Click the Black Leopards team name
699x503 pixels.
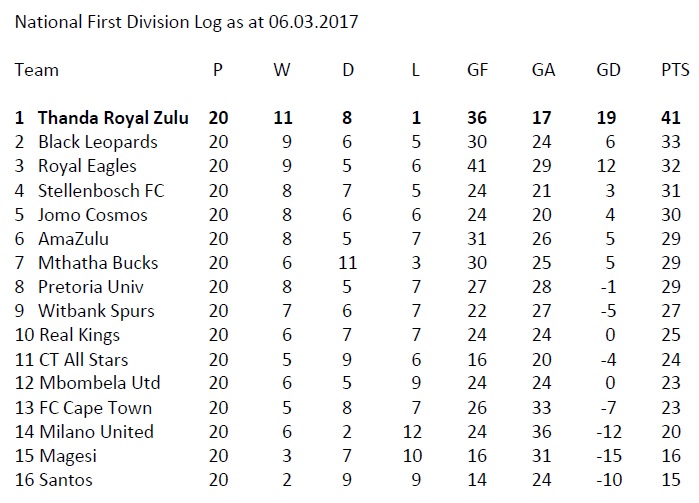pos(97,142)
